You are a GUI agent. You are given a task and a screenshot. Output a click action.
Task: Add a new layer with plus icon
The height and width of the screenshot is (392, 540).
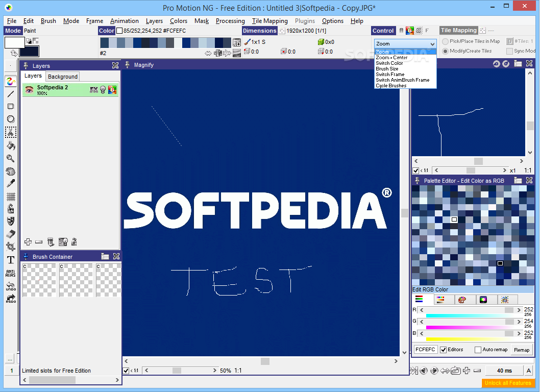click(28, 242)
